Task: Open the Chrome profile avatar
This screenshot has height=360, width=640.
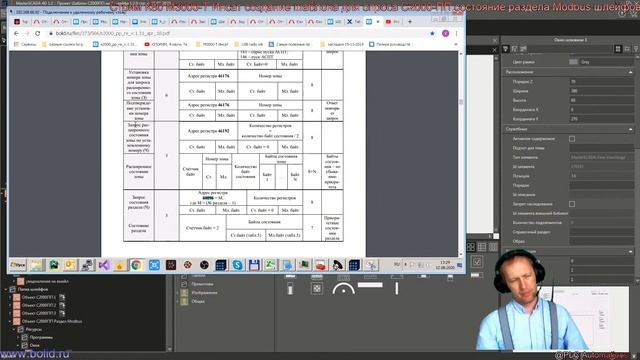Action: (x=445, y=33)
